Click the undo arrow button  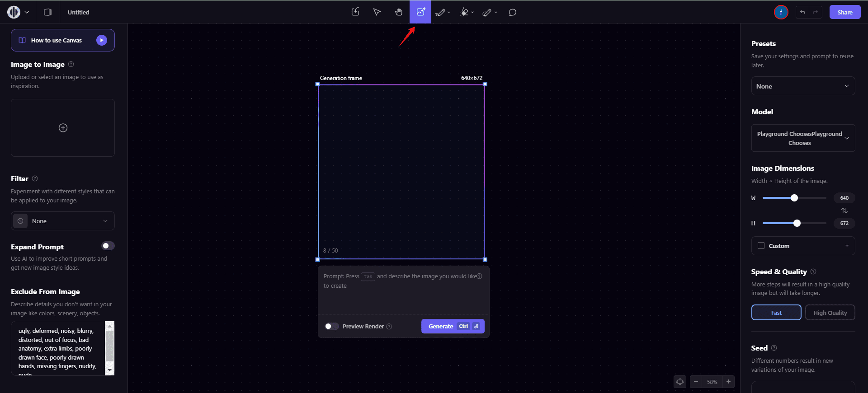[802, 12]
